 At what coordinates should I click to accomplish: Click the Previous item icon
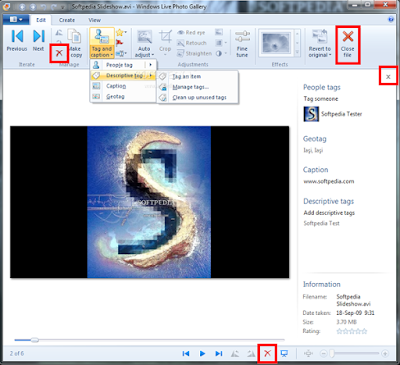click(x=17, y=36)
